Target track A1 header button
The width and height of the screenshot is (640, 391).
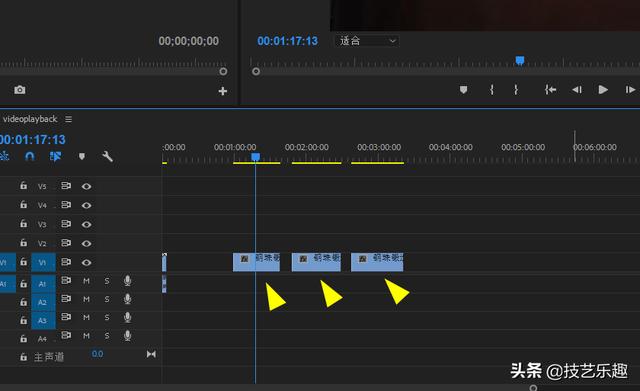pos(43,284)
